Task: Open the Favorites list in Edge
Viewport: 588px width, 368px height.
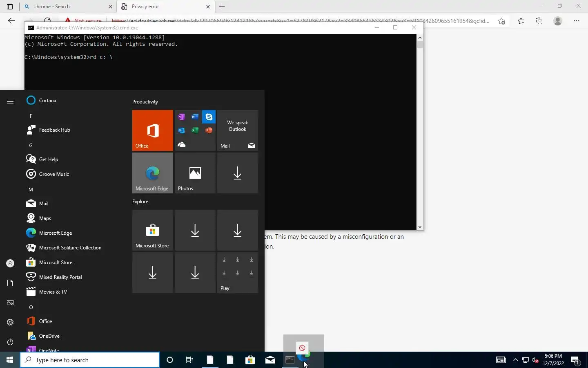Action: (521, 21)
